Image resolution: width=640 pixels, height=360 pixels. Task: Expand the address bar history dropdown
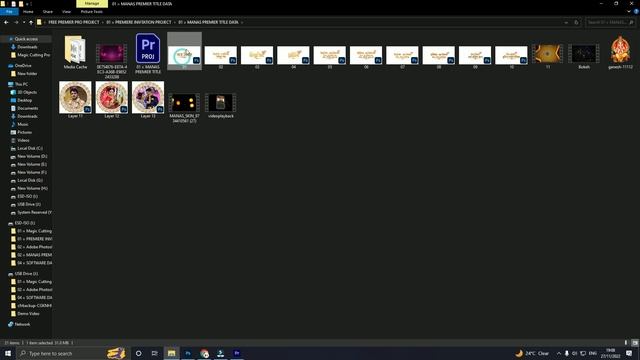pyautogui.click(x=566, y=22)
